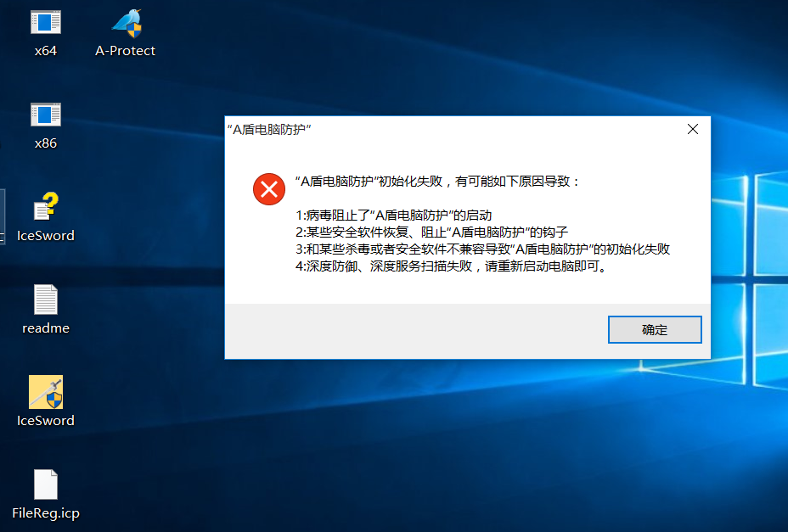The width and height of the screenshot is (788, 532).
Task: Click the A-Protect text label
Action: pyautogui.click(x=125, y=51)
